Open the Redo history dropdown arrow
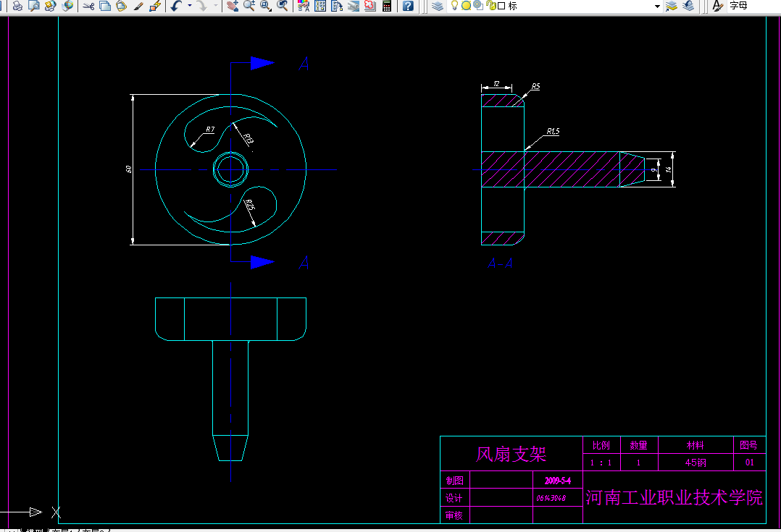 pyautogui.click(x=215, y=6)
